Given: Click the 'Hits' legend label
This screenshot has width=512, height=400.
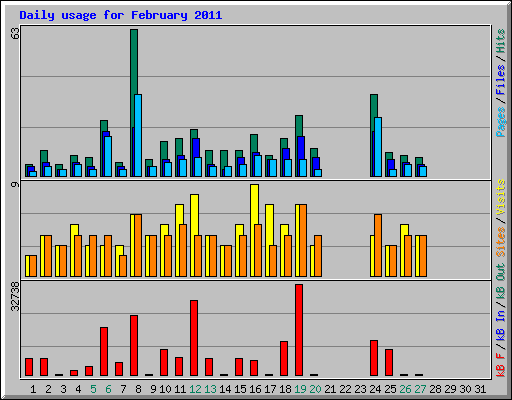Looking at the screenshot, I should (501, 41).
